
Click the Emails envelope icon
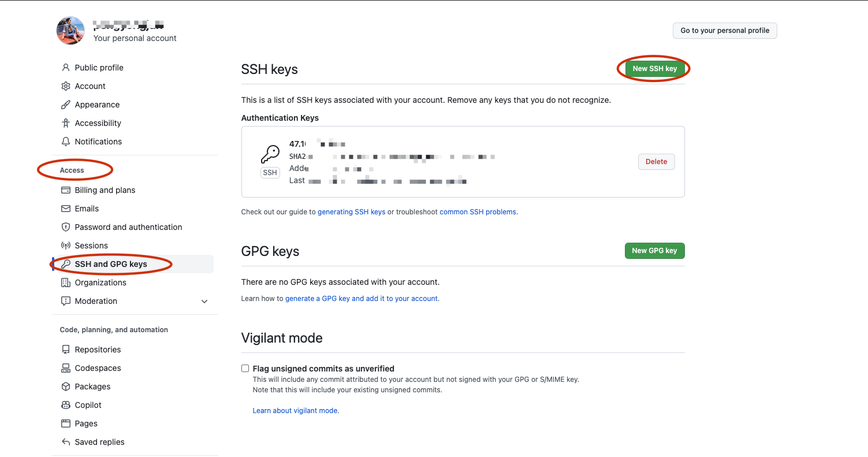click(66, 209)
